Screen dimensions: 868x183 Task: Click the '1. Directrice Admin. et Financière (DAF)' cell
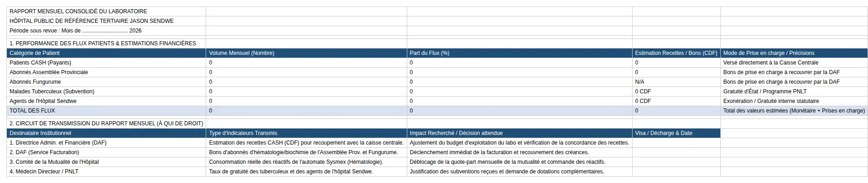point(106,143)
